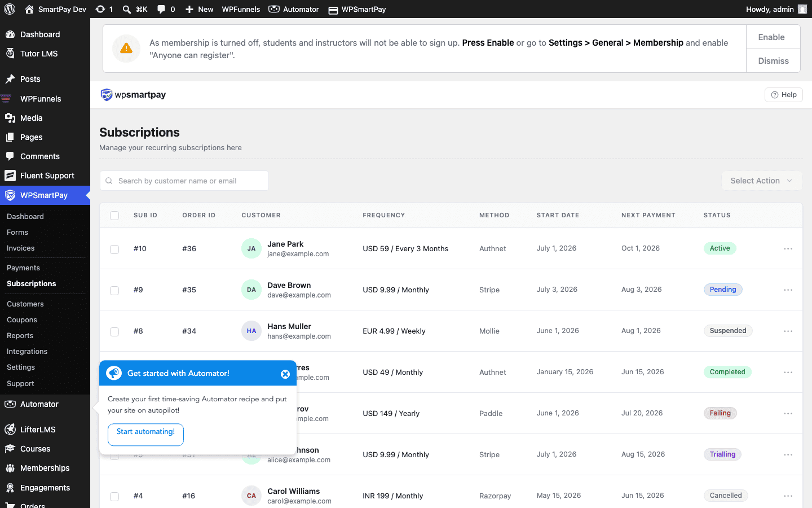Open the Reports submenu item

click(x=20, y=335)
